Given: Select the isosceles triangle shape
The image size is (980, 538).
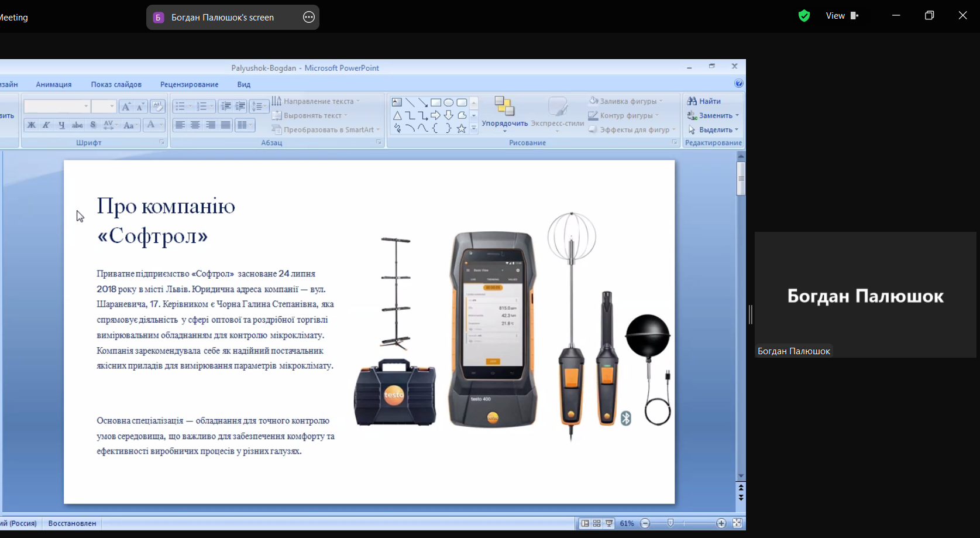Looking at the screenshot, I should pyautogui.click(x=397, y=115).
